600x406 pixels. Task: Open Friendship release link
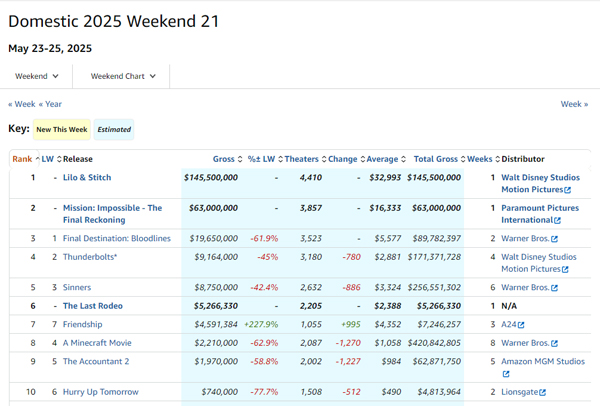(82, 324)
